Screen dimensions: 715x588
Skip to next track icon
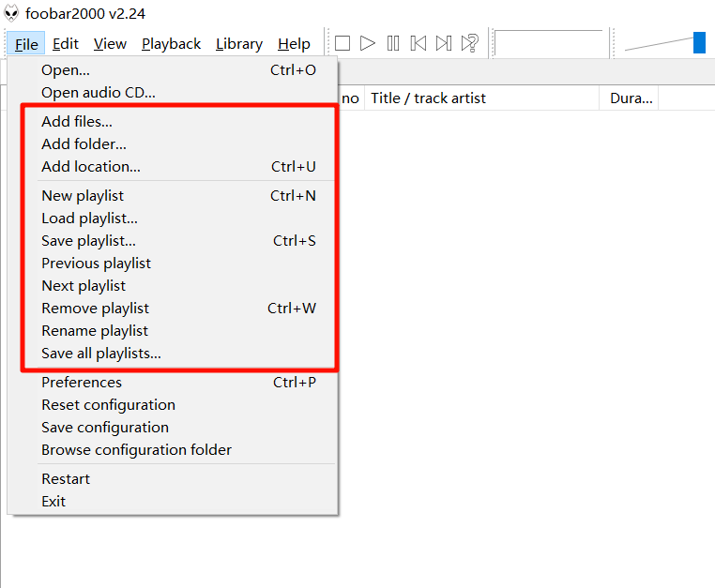[x=444, y=43]
